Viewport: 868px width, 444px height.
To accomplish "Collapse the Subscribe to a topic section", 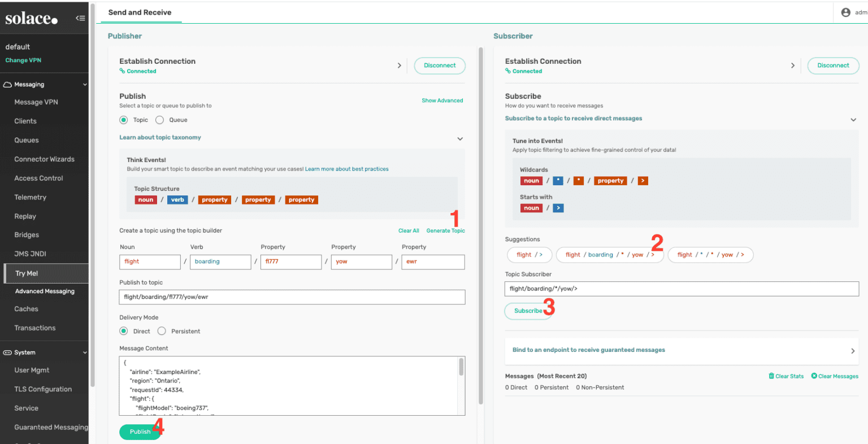I will pos(853,119).
